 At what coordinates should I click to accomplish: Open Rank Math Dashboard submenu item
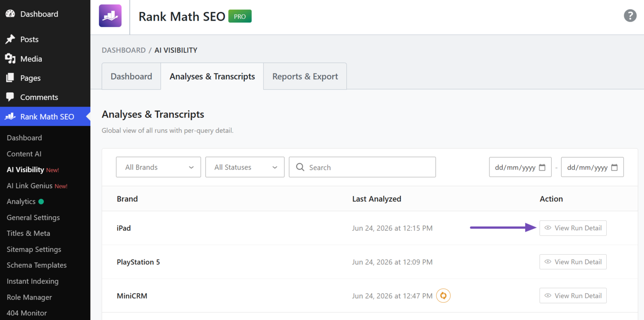[24, 138]
